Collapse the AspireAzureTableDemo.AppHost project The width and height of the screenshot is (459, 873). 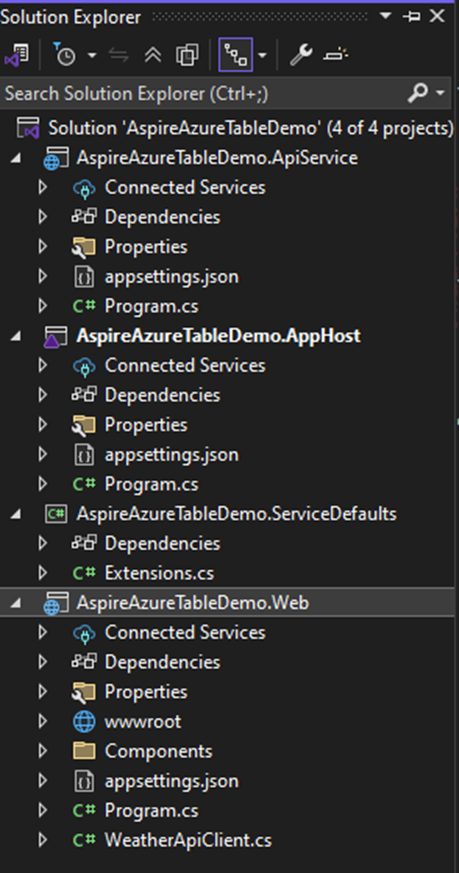[x=16, y=336]
